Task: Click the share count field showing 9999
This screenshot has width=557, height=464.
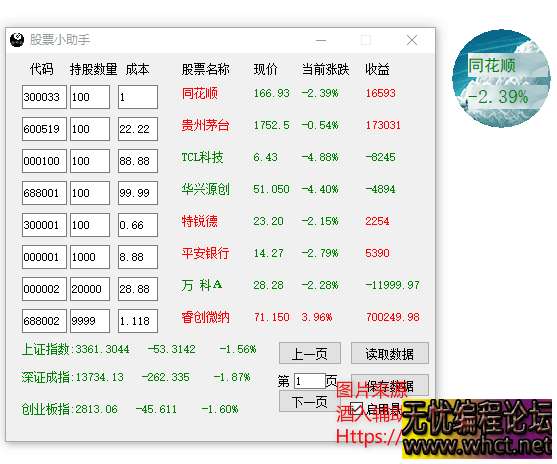Action: pyautogui.click(x=90, y=321)
